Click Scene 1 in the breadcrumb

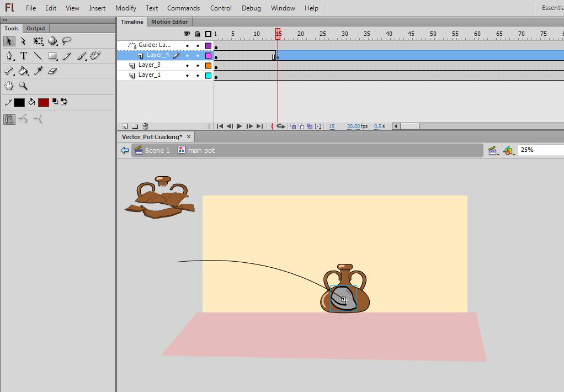(157, 150)
